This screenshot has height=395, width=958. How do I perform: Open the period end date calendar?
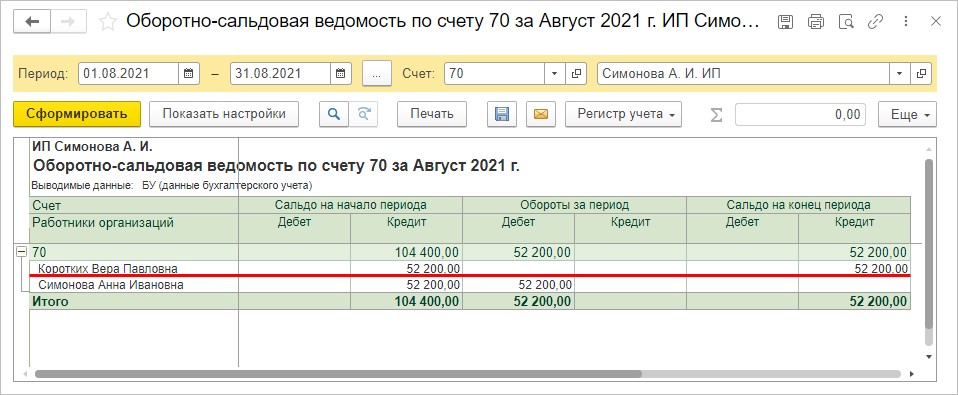click(x=341, y=74)
